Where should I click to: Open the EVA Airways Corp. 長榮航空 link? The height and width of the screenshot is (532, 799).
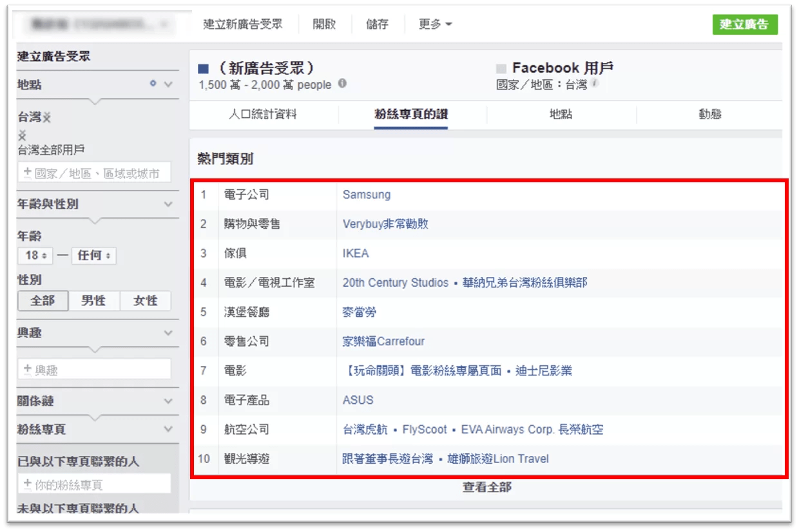click(x=532, y=430)
